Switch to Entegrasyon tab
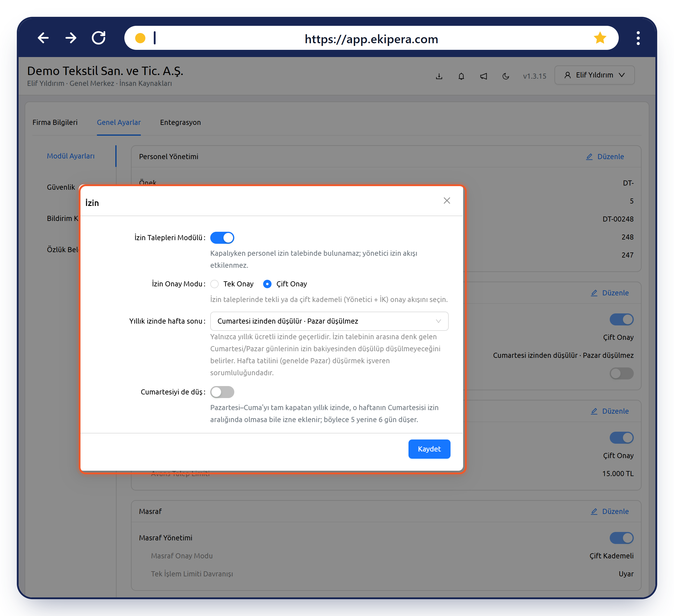Image resolution: width=674 pixels, height=616 pixels. [x=180, y=122]
